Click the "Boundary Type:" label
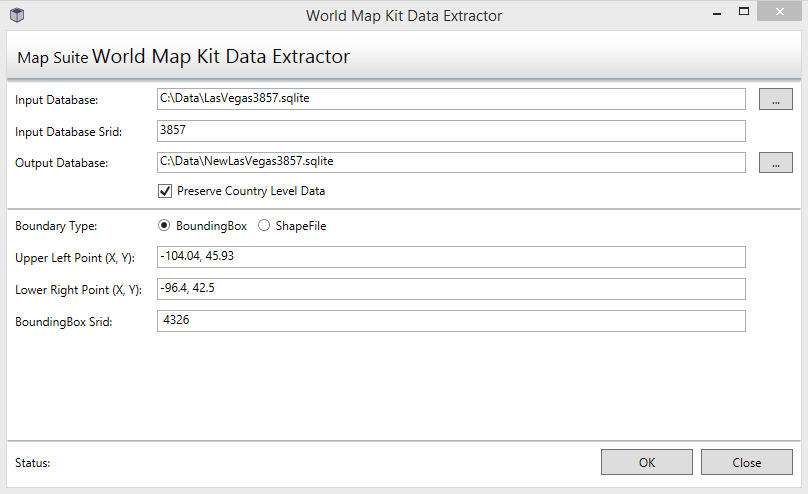The image size is (808, 494). click(x=56, y=226)
